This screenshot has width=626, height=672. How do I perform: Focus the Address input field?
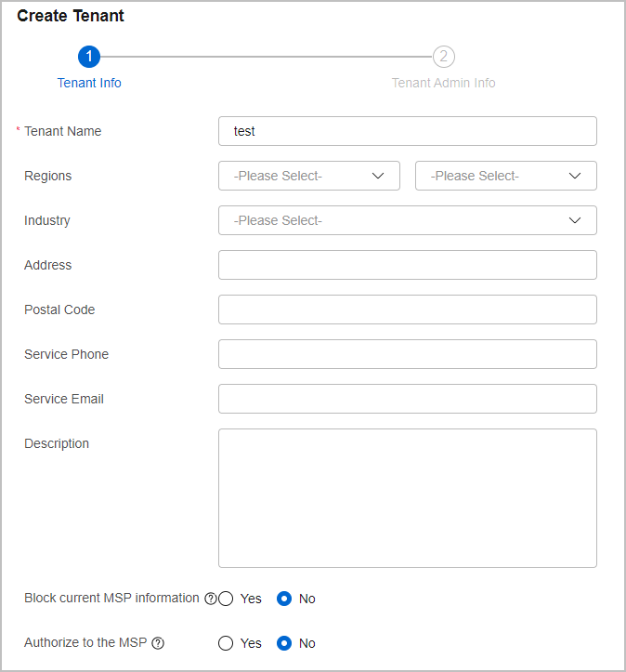point(408,265)
